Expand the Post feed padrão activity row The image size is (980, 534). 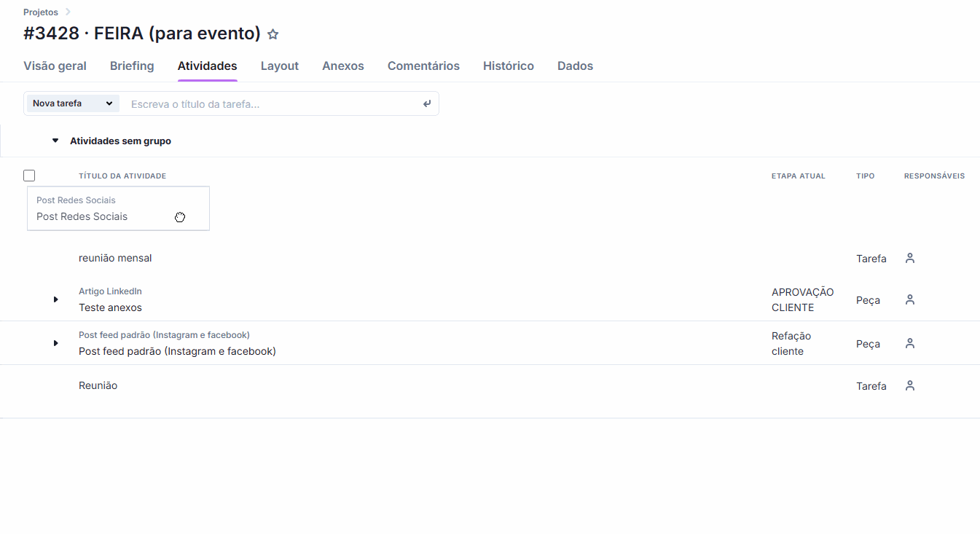tap(55, 343)
